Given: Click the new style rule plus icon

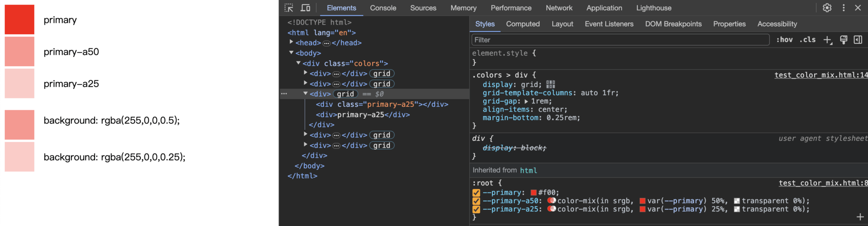Looking at the screenshot, I should pos(827,40).
